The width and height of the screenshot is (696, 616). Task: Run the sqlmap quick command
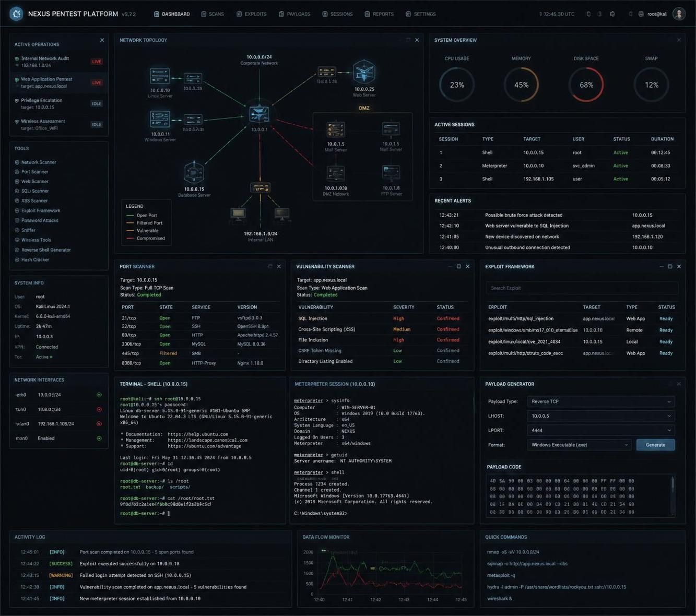(527, 564)
